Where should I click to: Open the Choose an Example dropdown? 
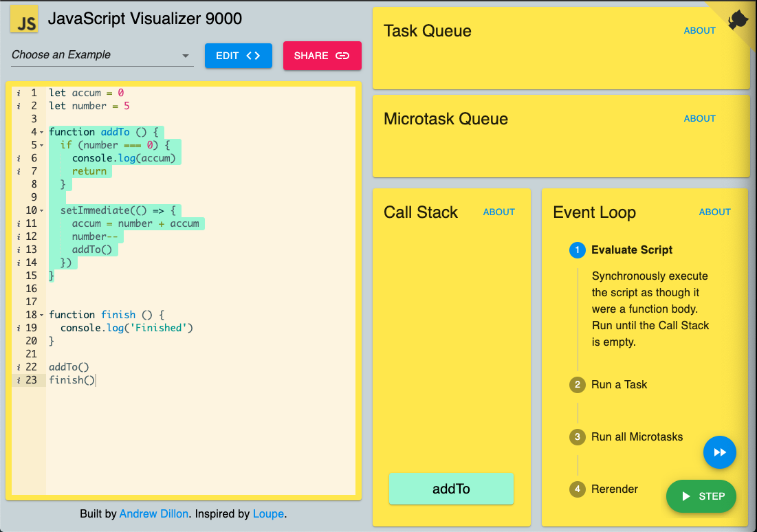102,55
